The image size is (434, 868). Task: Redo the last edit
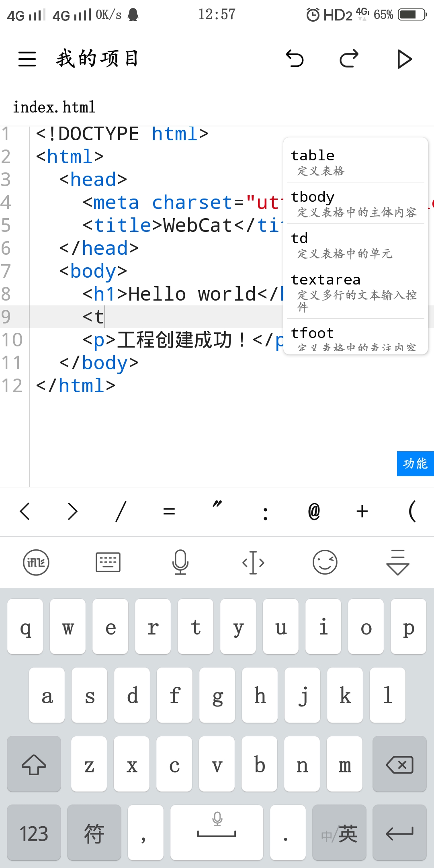coord(349,59)
